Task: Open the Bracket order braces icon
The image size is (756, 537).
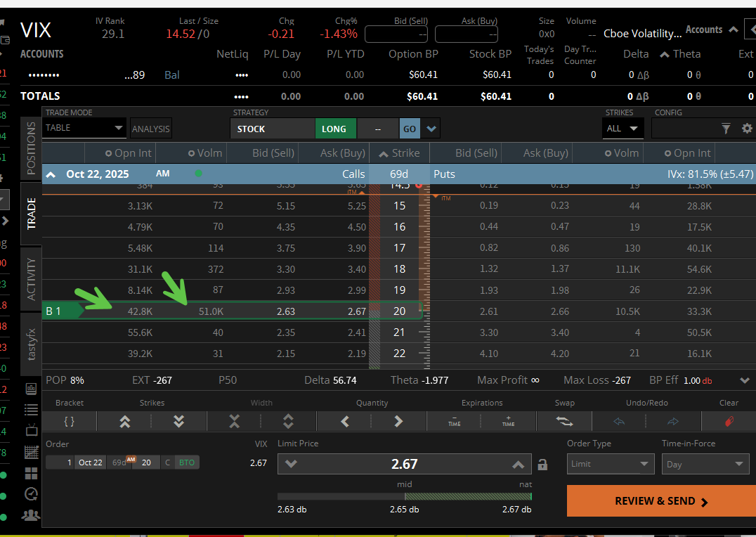Action: (70, 421)
